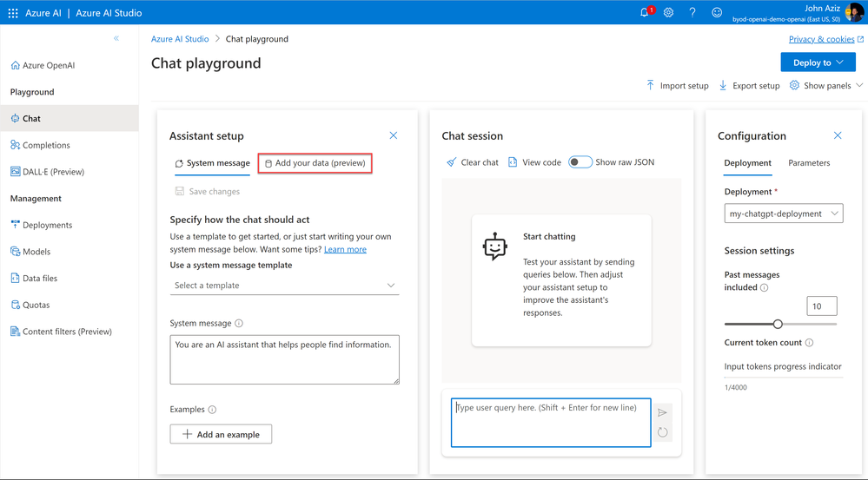Select the Deployment tab in Configuration

point(747,163)
